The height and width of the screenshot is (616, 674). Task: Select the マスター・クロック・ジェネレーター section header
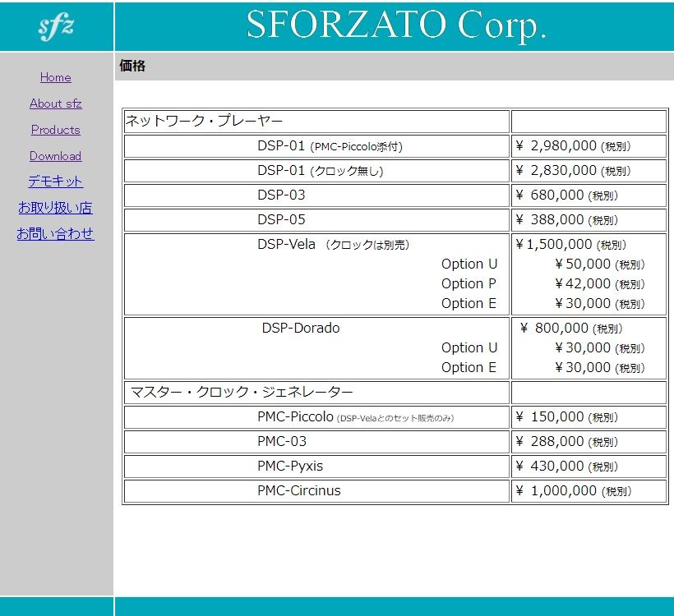coord(242,393)
